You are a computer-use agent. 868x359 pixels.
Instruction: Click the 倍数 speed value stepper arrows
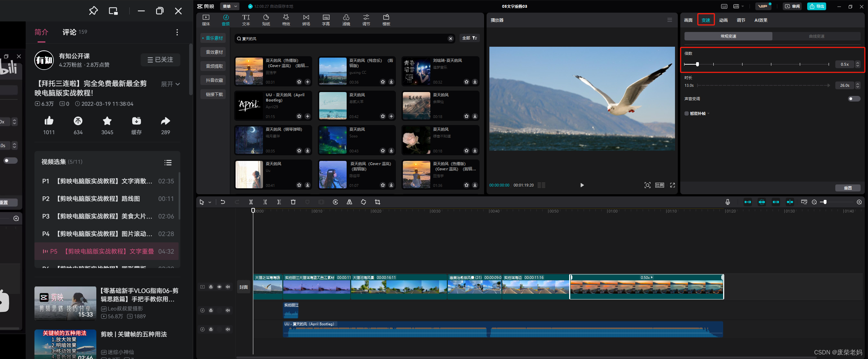(858, 64)
